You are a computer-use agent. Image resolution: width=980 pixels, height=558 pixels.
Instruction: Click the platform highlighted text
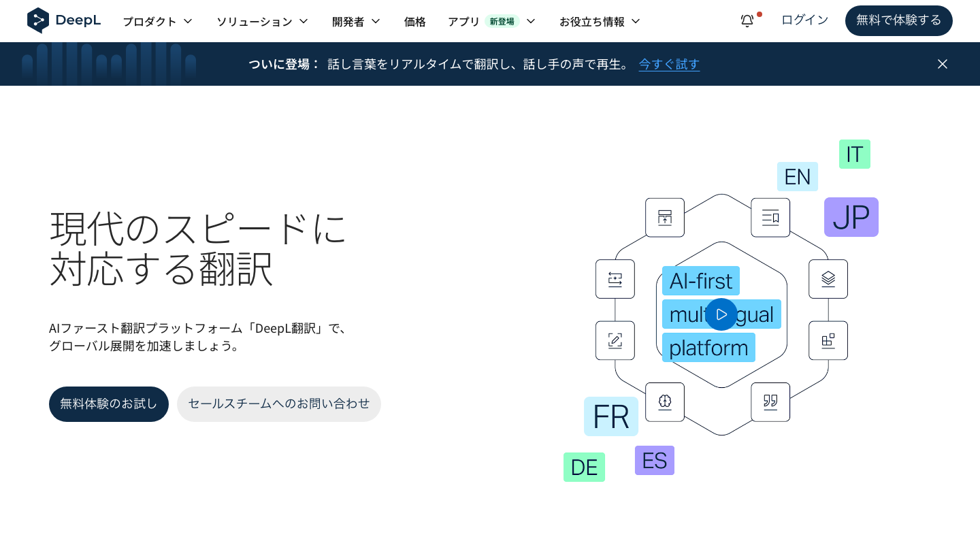click(x=708, y=348)
